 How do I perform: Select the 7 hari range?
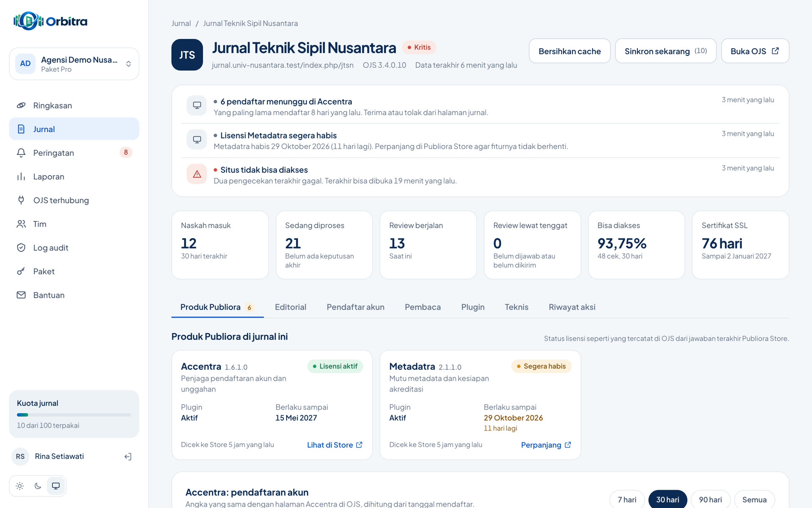tap(627, 500)
